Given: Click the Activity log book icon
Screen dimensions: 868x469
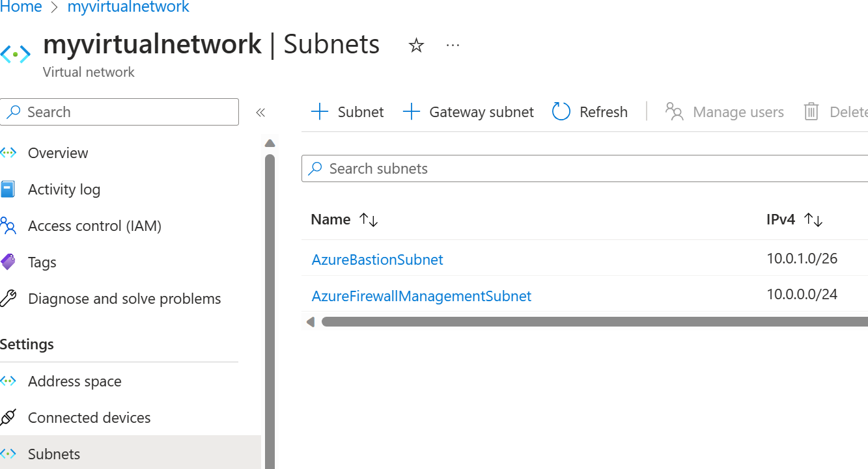Looking at the screenshot, I should coord(7,189).
